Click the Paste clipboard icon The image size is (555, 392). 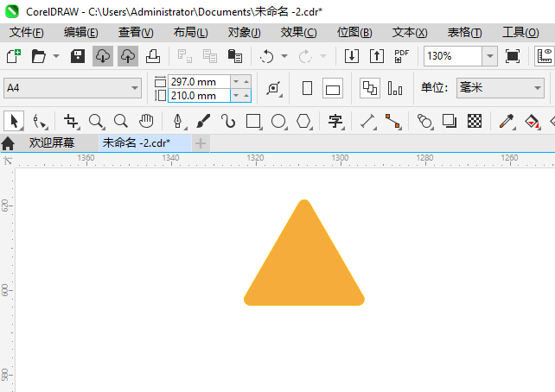click(x=235, y=56)
